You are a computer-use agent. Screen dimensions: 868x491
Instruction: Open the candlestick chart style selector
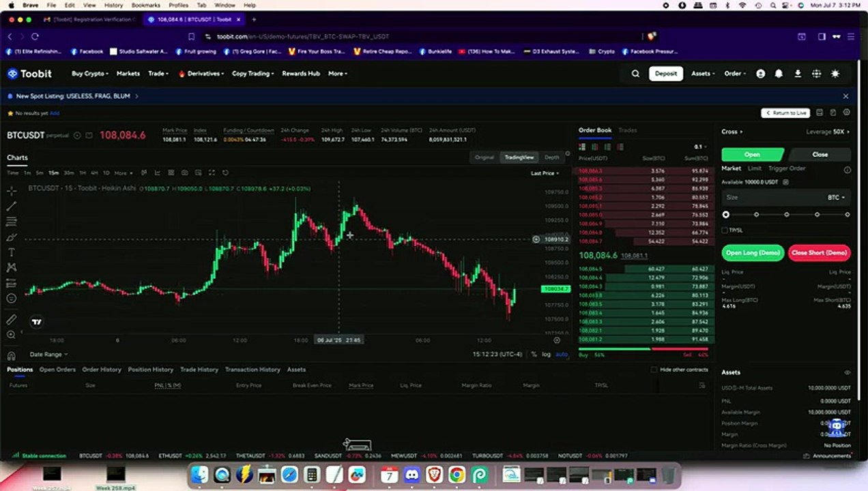pos(143,173)
